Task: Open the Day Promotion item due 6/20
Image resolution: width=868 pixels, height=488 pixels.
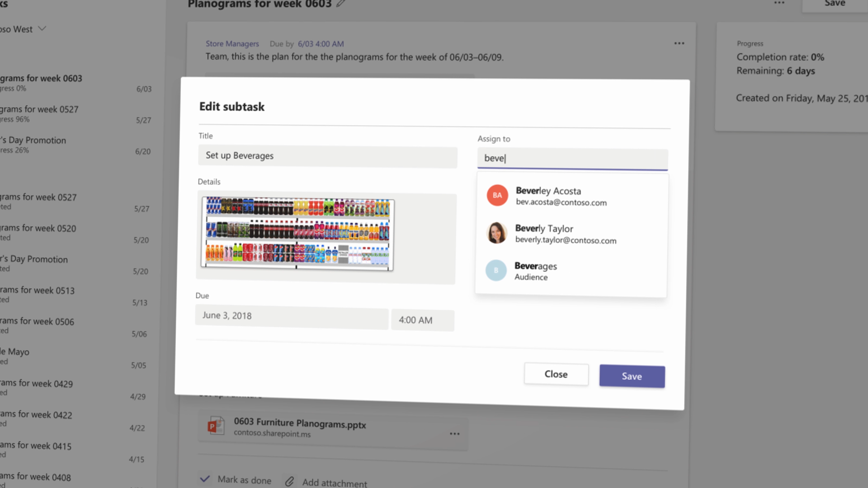Action: 77,145
